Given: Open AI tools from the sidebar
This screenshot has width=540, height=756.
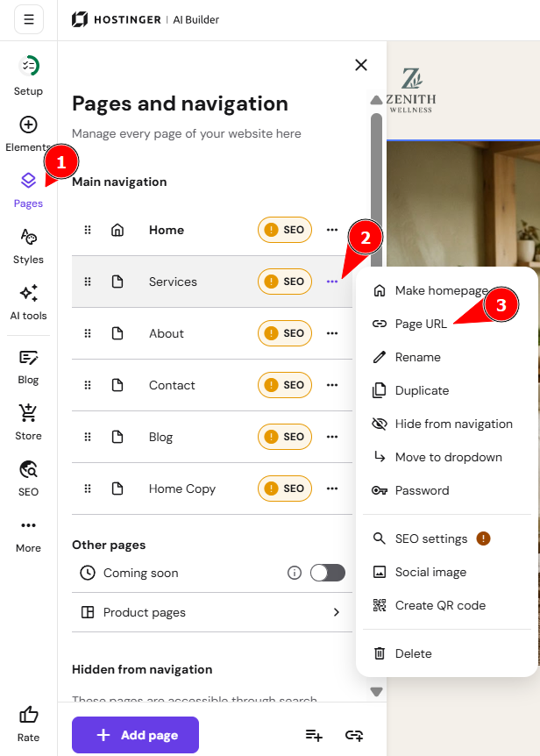Looking at the screenshot, I should point(28,302).
